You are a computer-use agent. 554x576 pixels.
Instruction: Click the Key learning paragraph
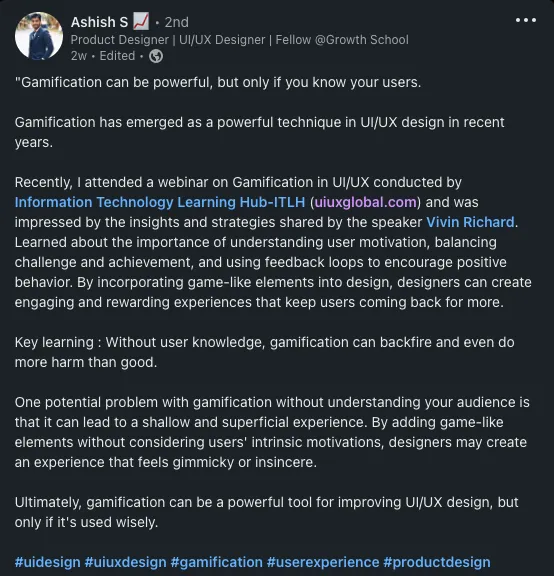265,352
